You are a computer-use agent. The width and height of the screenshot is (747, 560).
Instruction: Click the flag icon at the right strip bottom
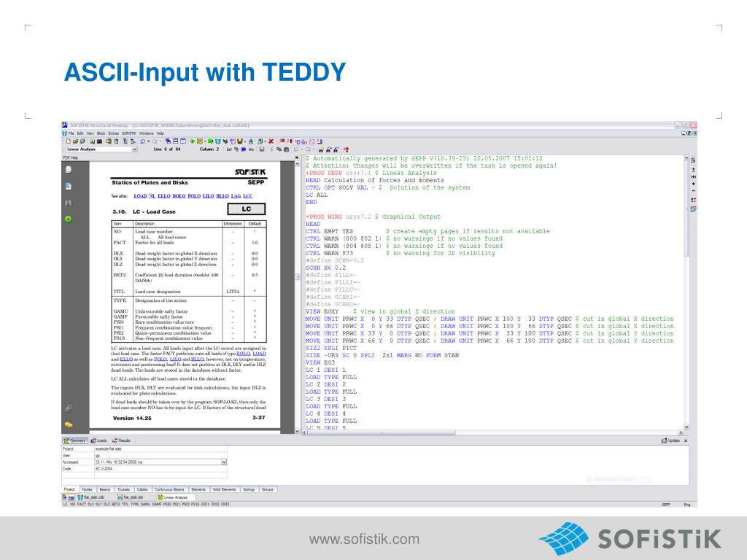click(693, 209)
